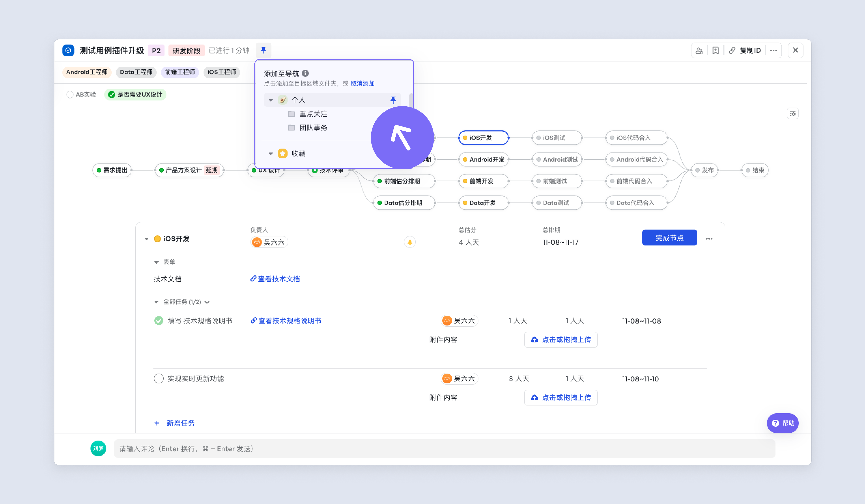Click the 吴六六 avatar in the 负责人 field
This screenshot has height=504, width=865.
pyautogui.click(x=257, y=242)
